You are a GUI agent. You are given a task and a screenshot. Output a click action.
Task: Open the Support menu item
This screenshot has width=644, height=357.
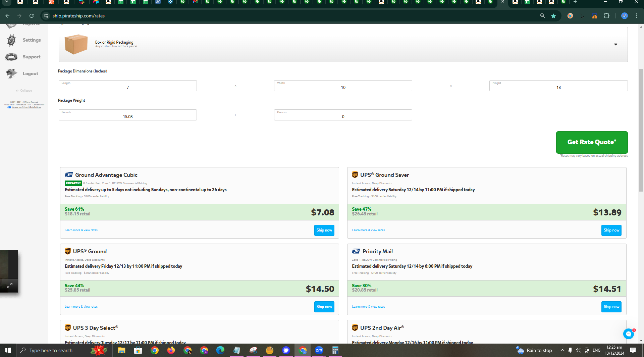pos(32,57)
